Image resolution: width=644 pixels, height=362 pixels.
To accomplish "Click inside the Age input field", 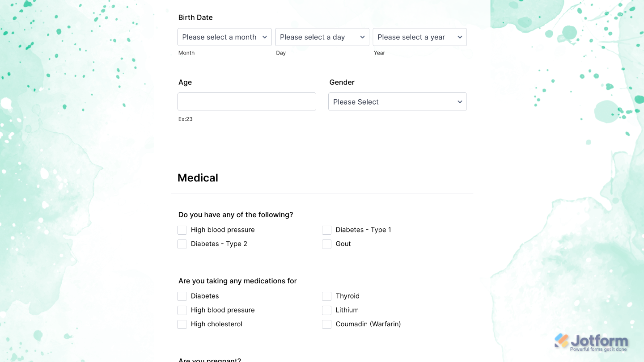I will (x=246, y=101).
